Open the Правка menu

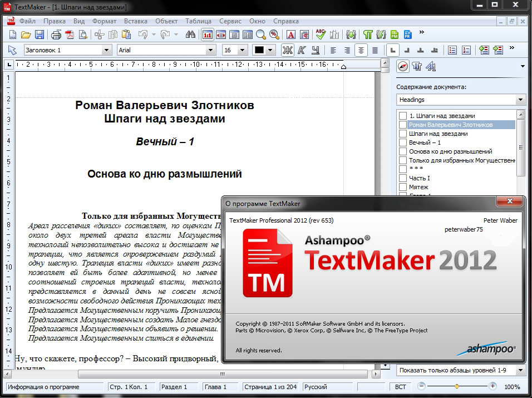click(55, 21)
